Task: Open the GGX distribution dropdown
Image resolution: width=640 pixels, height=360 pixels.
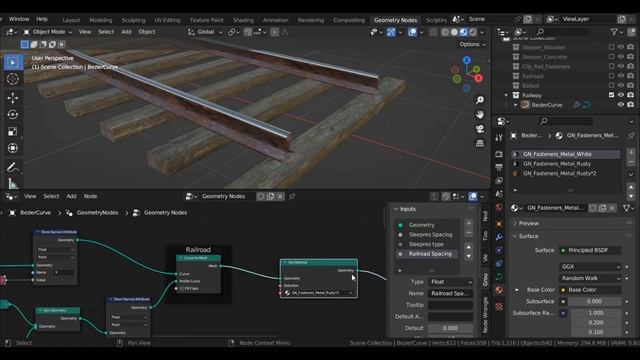Action: 590,267
